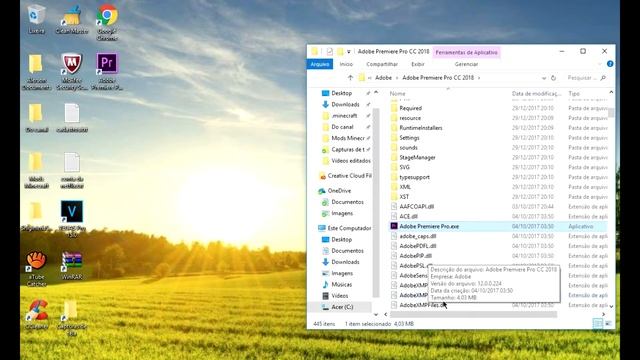
Task: Select the McAfee Security desktop shortcut
Action: 72,71
